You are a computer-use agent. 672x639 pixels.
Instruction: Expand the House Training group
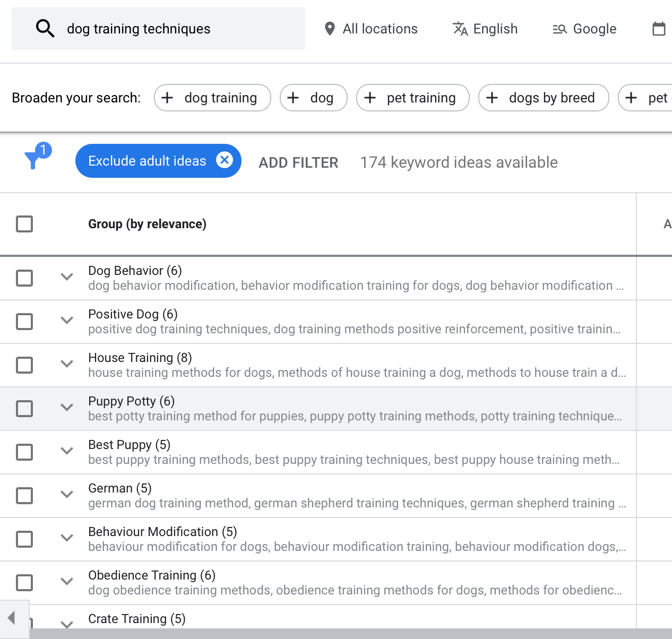pyautogui.click(x=67, y=364)
